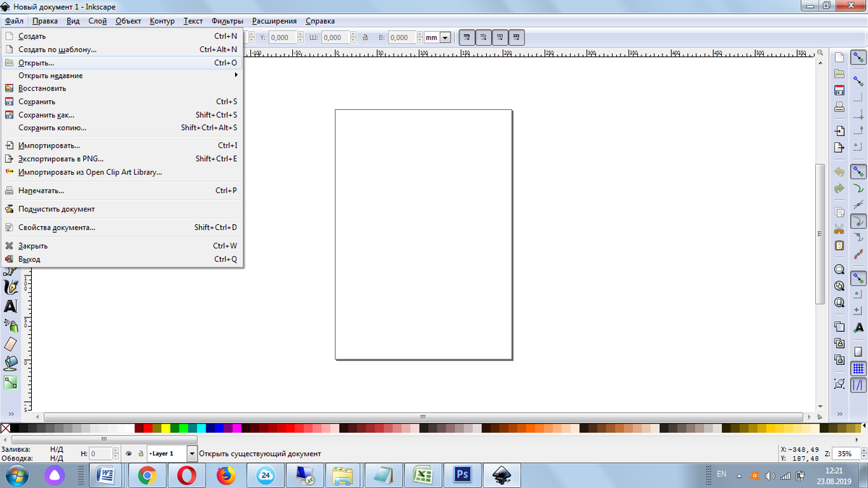The image size is (868, 488).
Task: Toggle move patterns with object
Action: click(x=516, y=37)
